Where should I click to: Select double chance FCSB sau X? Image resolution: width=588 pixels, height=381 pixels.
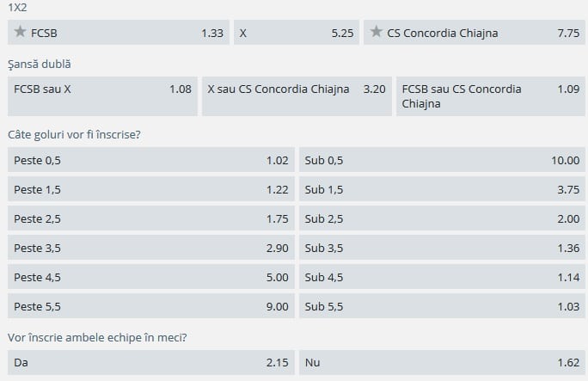coord(102,95)
